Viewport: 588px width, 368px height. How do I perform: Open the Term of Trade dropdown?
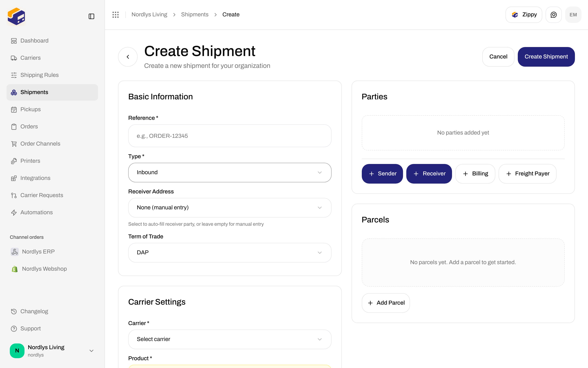pyautogui.click(x=230, y=253)
